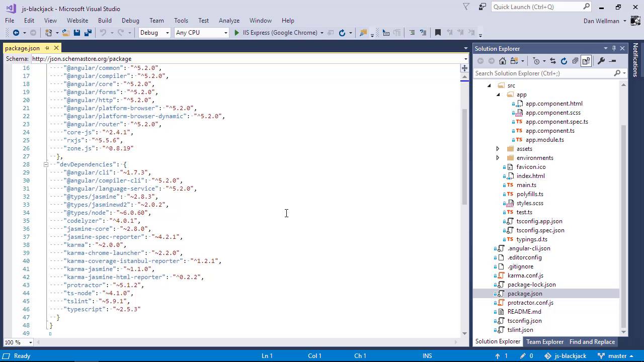Screen dimensions: 644x362
Task: Open the File menu
Action: coord(10,21)
